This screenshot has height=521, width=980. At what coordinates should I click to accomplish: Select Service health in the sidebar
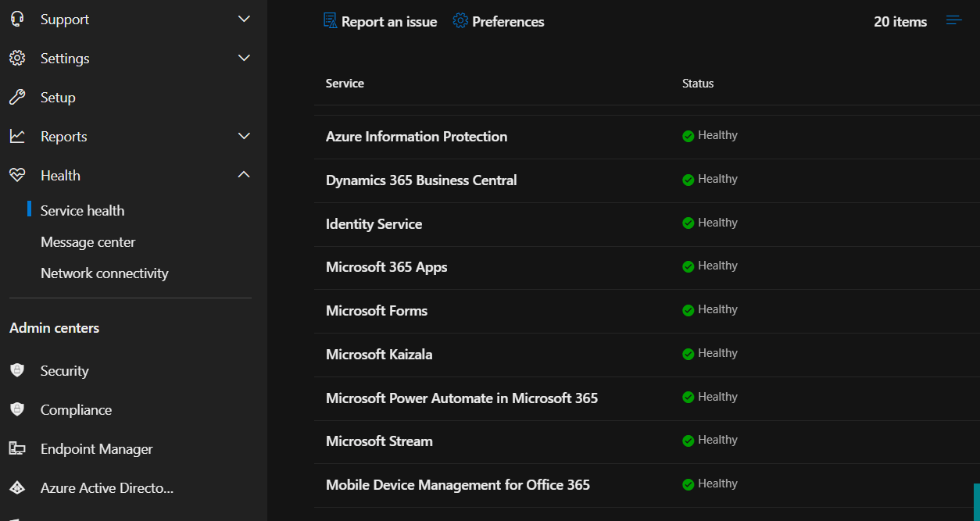tap(83, 211)
